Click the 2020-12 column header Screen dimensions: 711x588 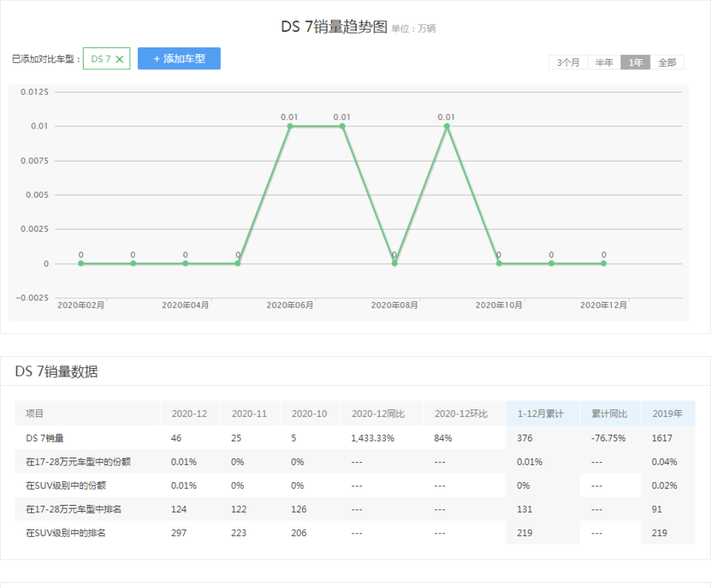pos(189,414)
